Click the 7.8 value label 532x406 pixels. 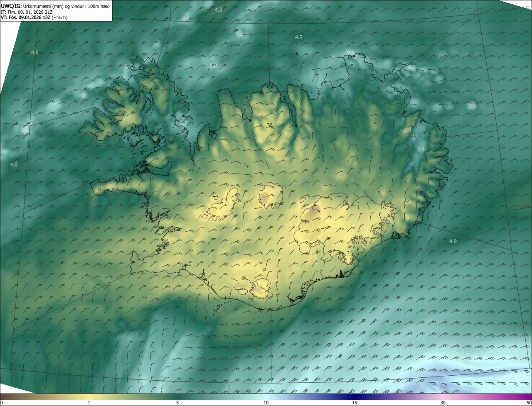[472, 107]
